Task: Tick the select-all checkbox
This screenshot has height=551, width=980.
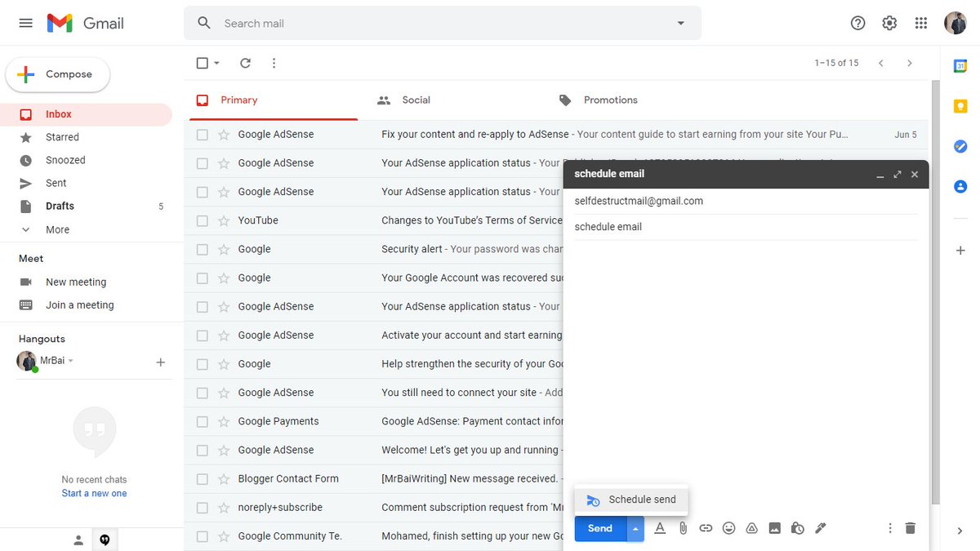Action: tap(203, 63)
